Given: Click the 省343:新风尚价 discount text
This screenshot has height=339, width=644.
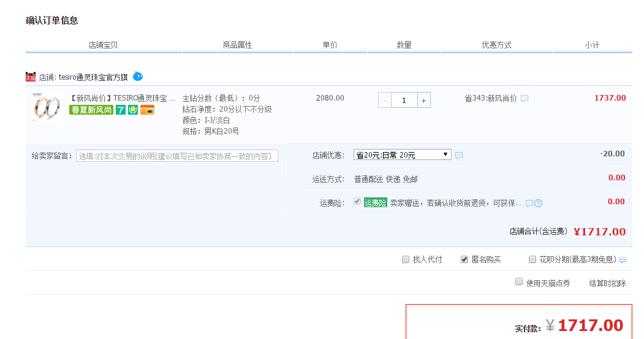Looking at the screenshot, I should tap(491, 98).
